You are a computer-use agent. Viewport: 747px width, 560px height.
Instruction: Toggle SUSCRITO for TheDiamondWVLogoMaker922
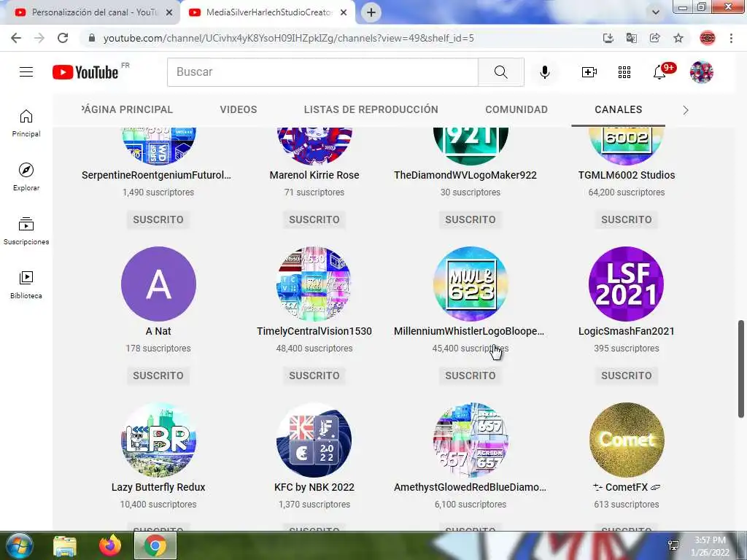471,219
